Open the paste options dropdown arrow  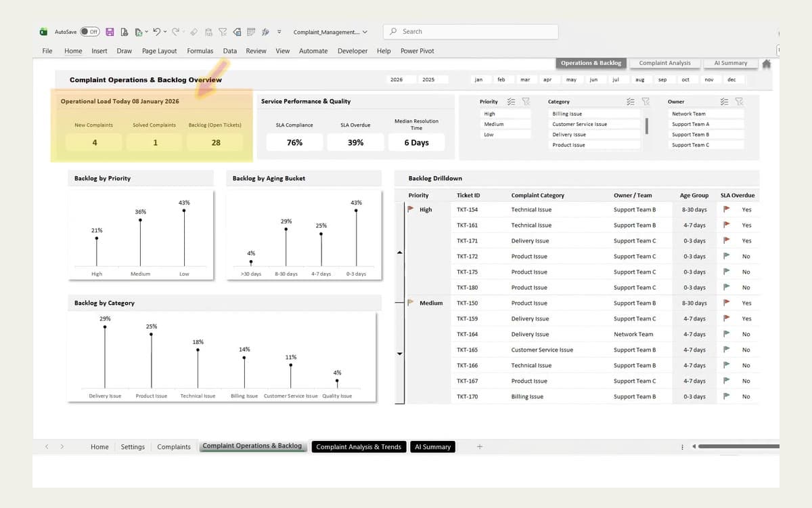[147, 32]
